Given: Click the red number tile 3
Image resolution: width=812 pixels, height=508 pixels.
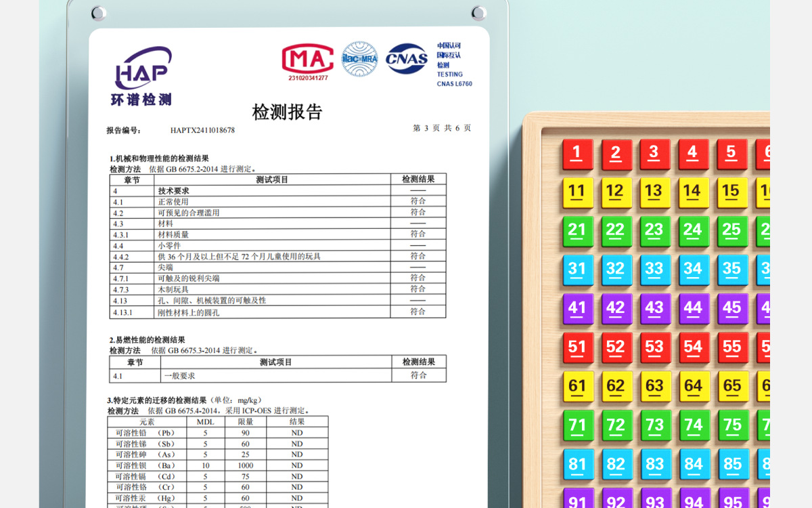Looking at the screenshot, I should coord(655,154).
